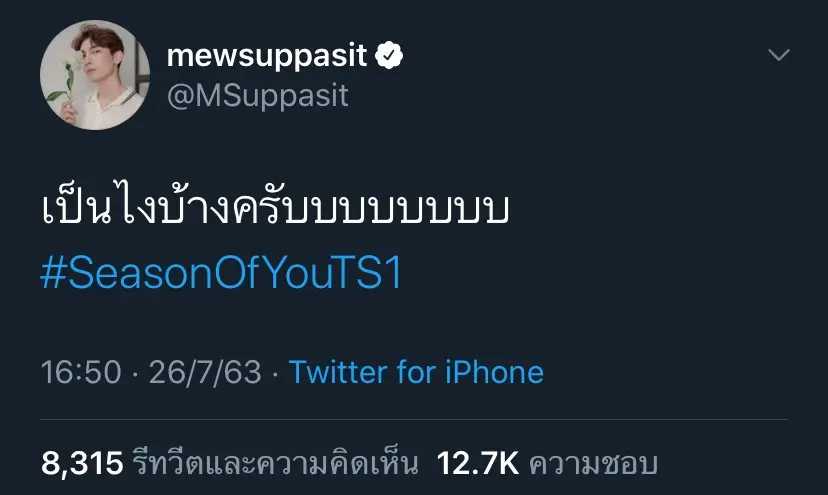Click the trailing "บบบบบบบ" letters in the tweet
The width and height of the screenshot is (828, 495).
(x=440, y=213)
